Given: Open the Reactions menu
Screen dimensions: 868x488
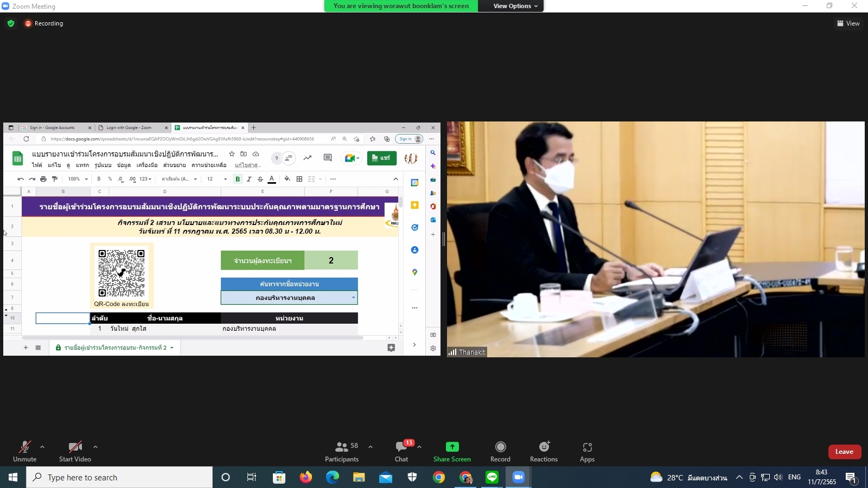Looking at the screenshot, I should click(544, 451).
